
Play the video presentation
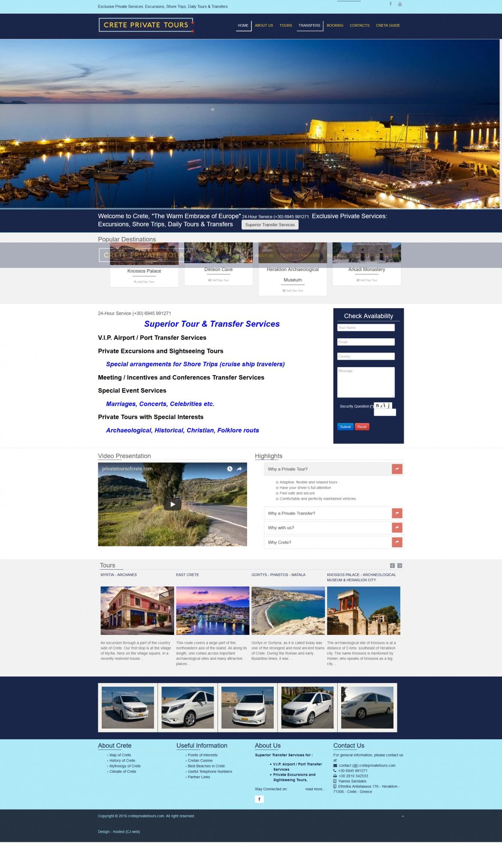[x=172, y=504]
